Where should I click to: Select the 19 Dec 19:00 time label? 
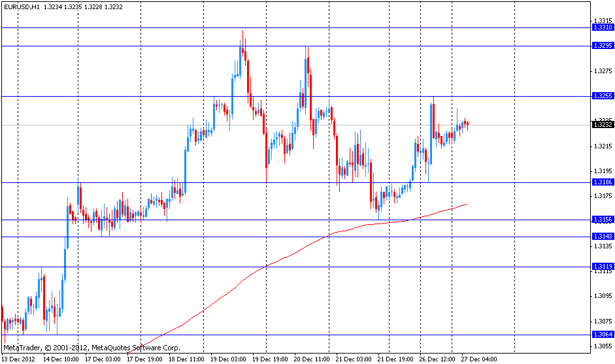(270, 359)
